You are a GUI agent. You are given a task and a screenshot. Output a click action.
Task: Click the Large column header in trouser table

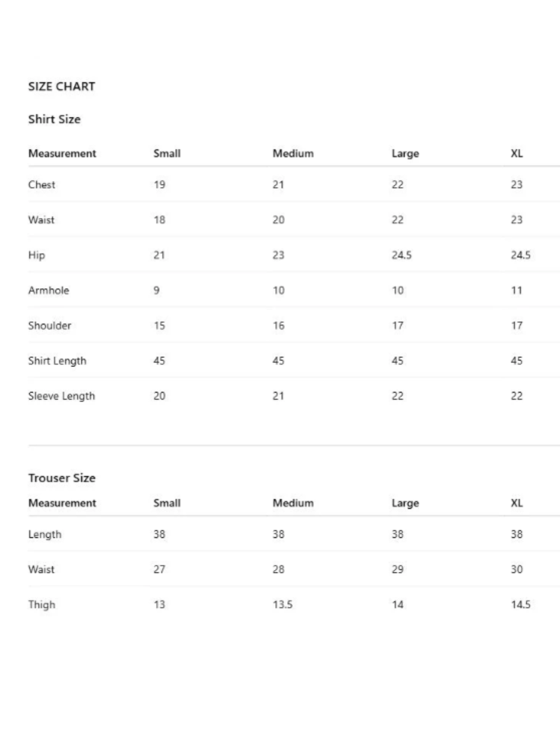[405, 503]
